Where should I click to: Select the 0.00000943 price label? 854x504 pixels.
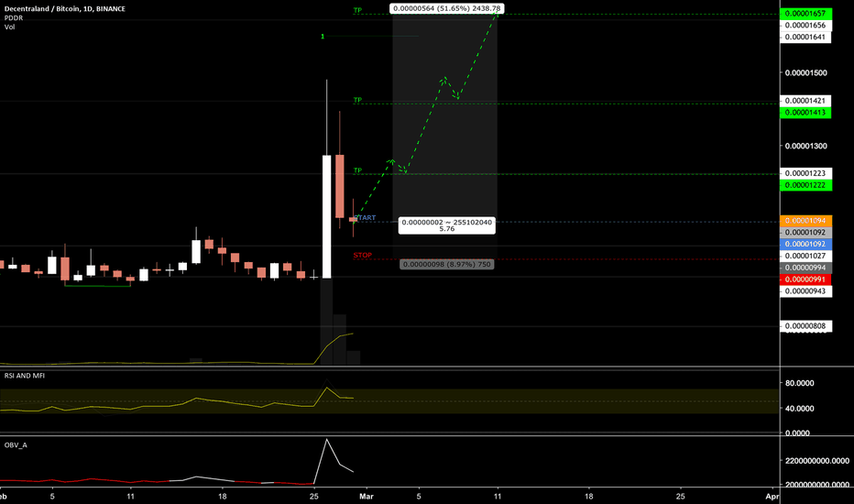805,291
